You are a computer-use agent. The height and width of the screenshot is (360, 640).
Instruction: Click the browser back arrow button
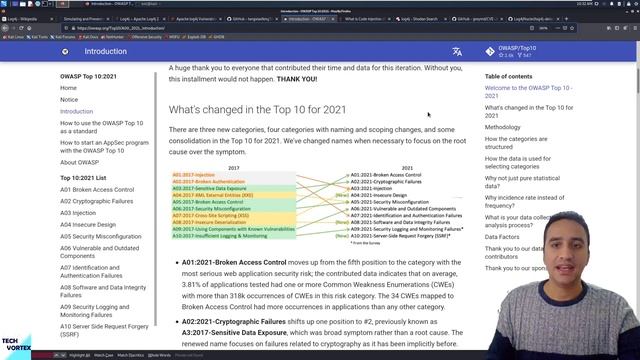point(5,28)
